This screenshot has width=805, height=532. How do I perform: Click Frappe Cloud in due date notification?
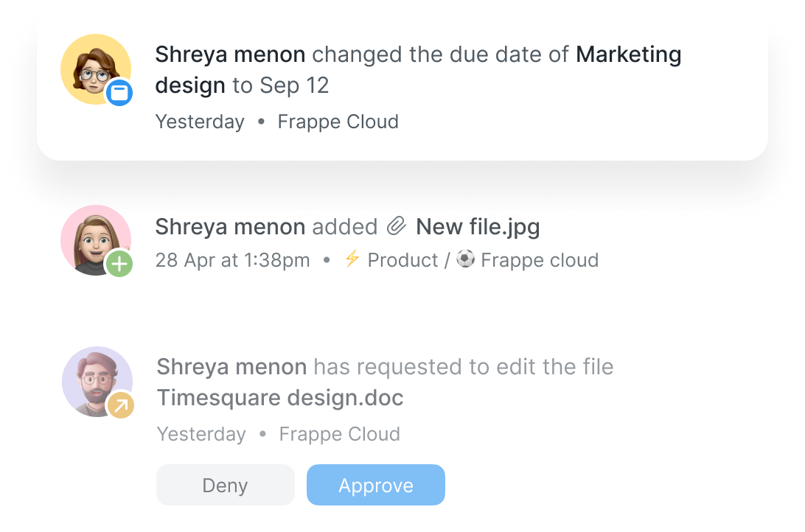coord(338,122)
